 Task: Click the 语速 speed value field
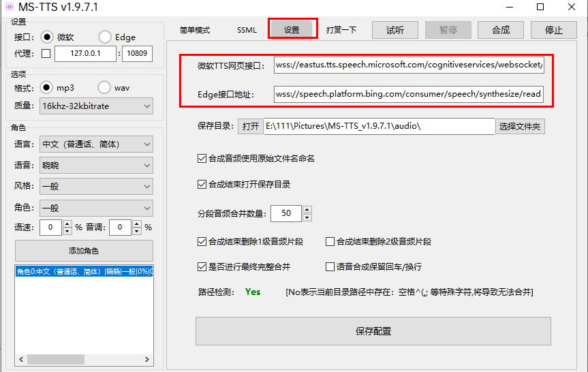tap(50, 228)
